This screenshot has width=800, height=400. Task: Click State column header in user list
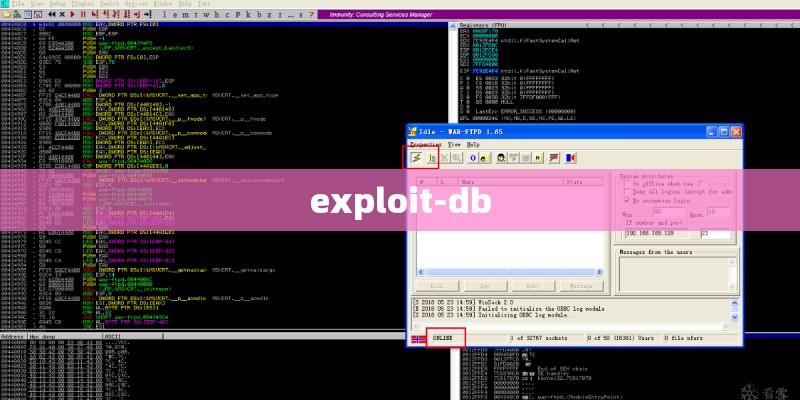pyautogui.click(x=583, y=182)
